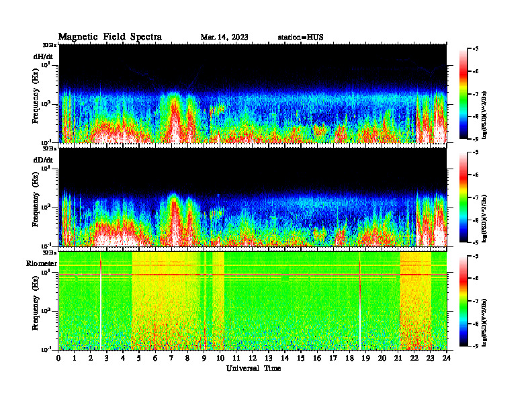Viewport: 532px width, 411px height.
Task: Click the hour "5" tick label on time axis
Action: (139, 358)
